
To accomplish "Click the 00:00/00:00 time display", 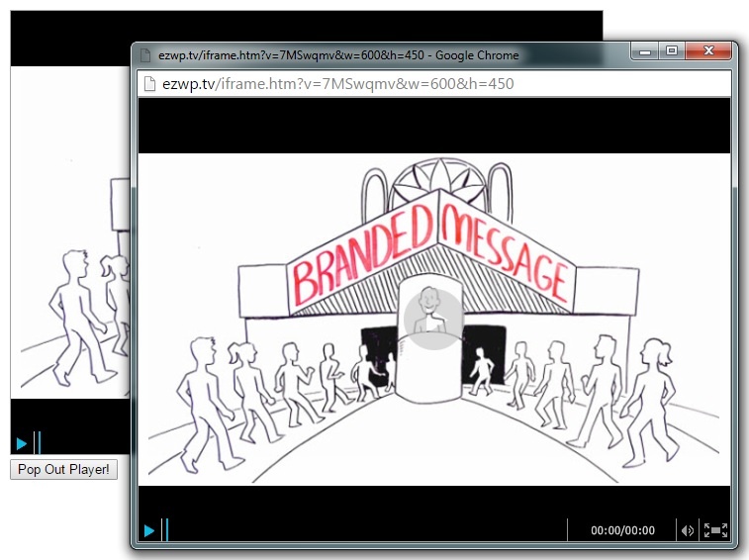I will [x=622, y=531].
